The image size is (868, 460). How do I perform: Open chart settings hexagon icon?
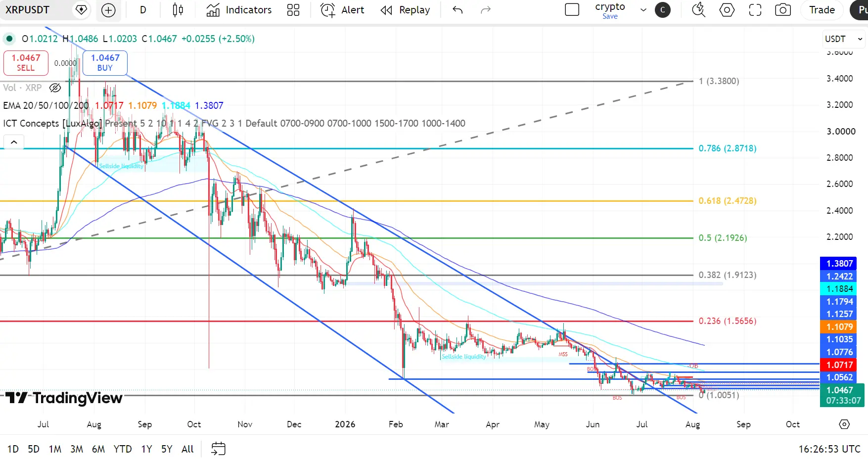click(727, 10)
